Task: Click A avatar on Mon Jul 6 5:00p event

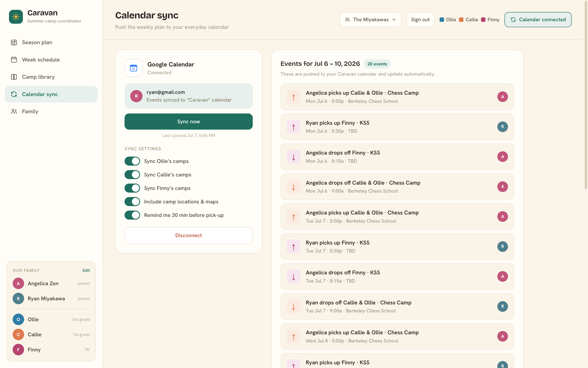Action: click(502, 97)
